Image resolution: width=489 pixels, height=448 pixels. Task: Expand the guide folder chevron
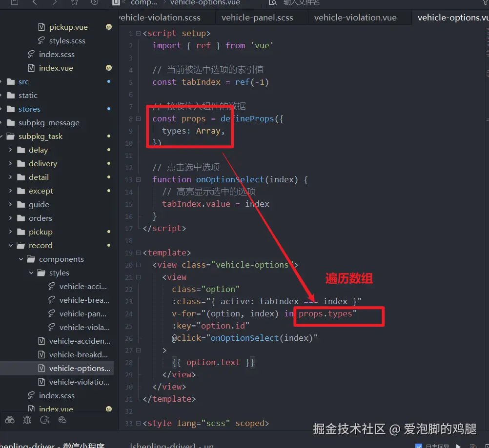pos(10,204)
